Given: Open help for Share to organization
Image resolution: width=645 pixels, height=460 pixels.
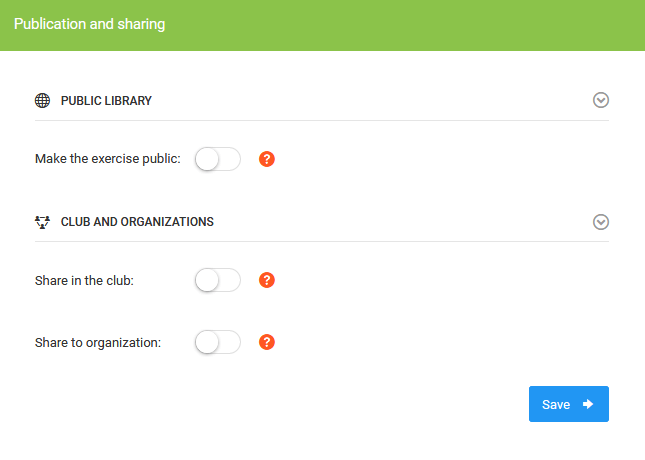Looking at the screenshot, I should pyautogui.click(x=266, y=342).
